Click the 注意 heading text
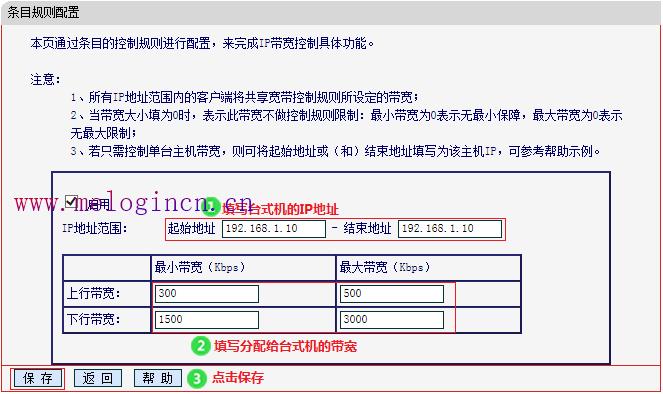This screenshot has width=663, height=394. (45, 79)
